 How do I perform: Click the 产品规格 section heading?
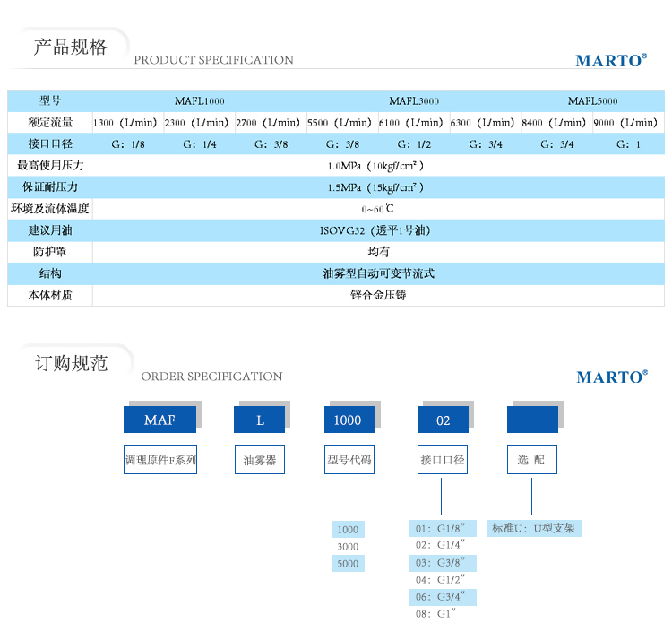70,47
